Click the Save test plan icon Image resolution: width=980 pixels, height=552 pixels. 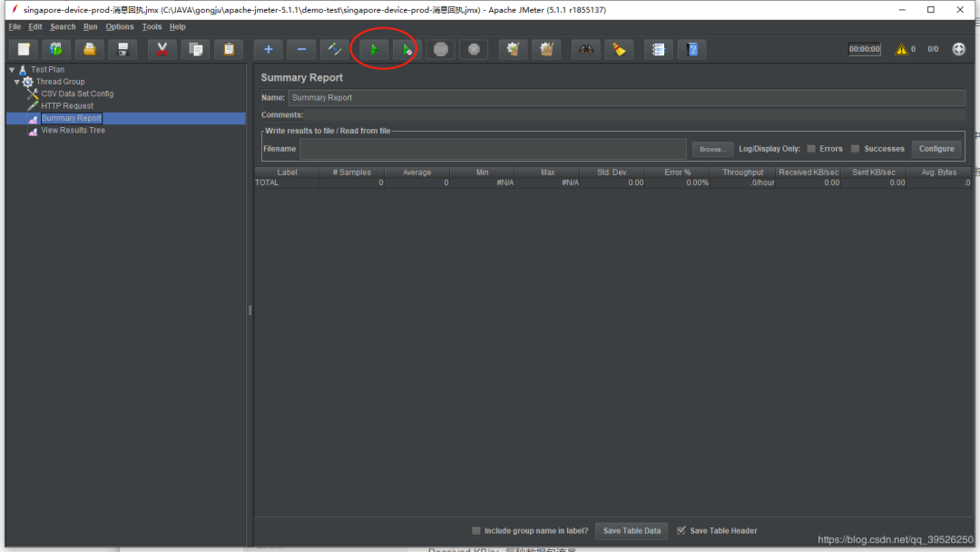[122, 49]
